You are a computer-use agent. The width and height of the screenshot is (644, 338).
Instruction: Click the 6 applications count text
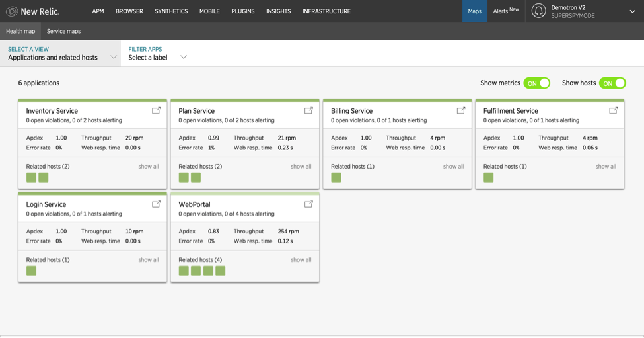[38, 83]
